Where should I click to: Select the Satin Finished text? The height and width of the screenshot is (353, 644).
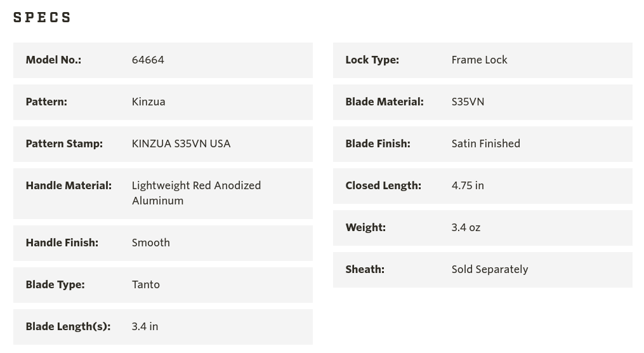click(x=485, y=143)
